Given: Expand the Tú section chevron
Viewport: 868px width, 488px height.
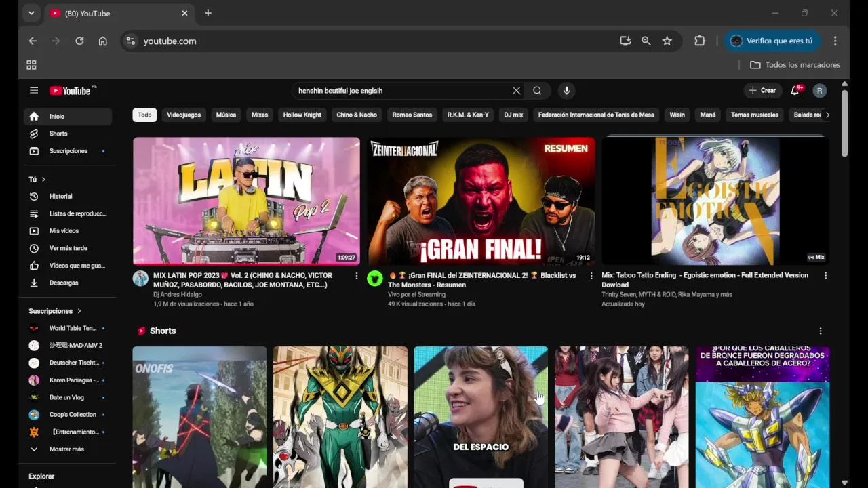Looking at the screenshot, I should tap(43, 179).
